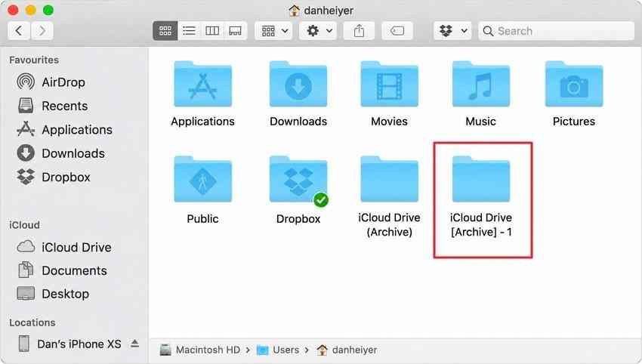Select Documents in the sidebar

[62, 270]
